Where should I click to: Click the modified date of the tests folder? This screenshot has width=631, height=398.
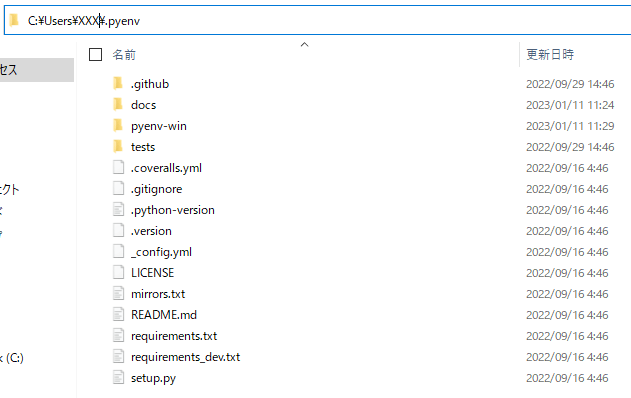click(570, 147)
